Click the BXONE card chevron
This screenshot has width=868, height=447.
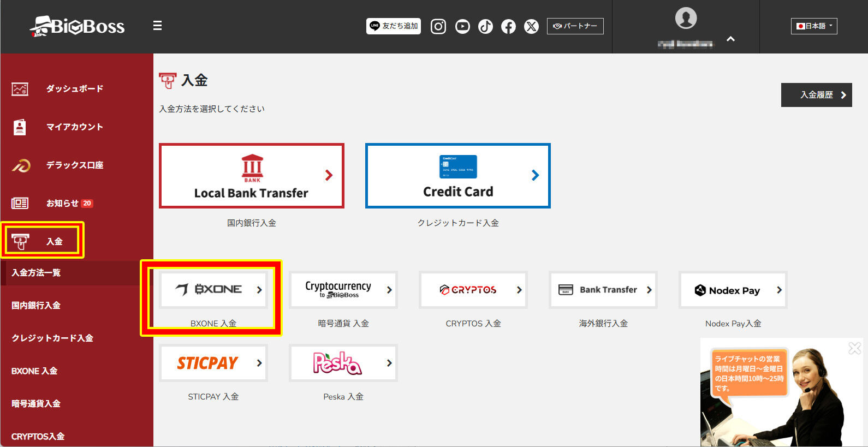pyautogui.click(x=259, y=290)
